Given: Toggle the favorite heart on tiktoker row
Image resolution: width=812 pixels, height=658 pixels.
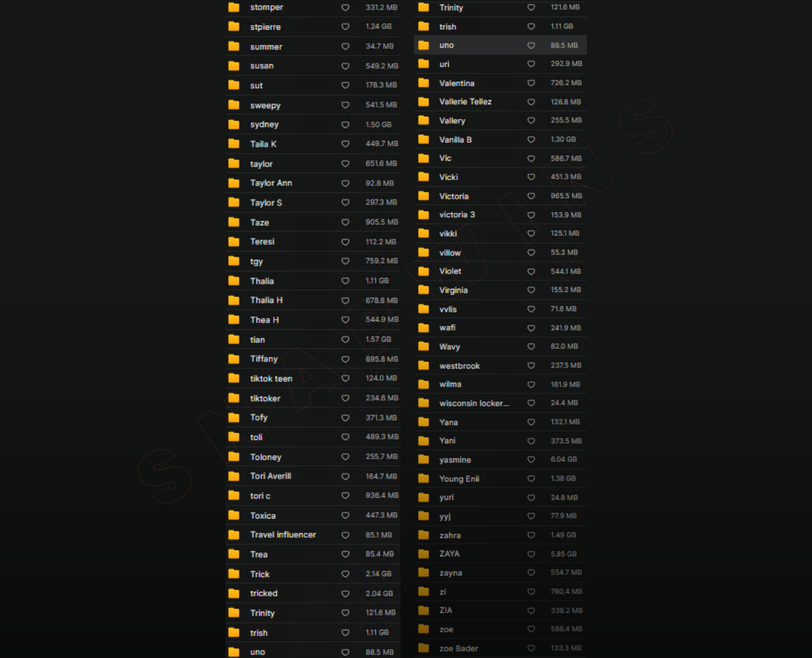Looking at the screenshot, I should [345, 398].
